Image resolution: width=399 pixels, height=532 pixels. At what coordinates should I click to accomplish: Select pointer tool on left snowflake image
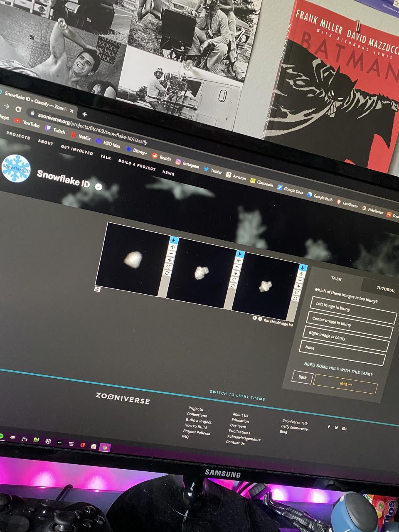[x=174, y=240]
